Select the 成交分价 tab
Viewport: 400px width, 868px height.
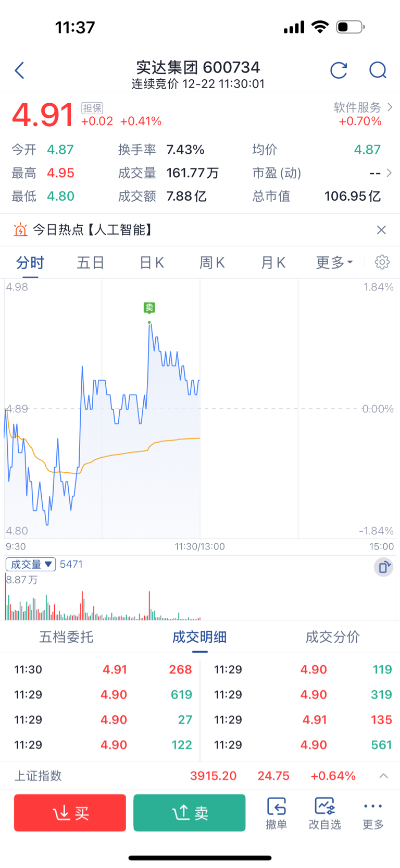(332, 637)
